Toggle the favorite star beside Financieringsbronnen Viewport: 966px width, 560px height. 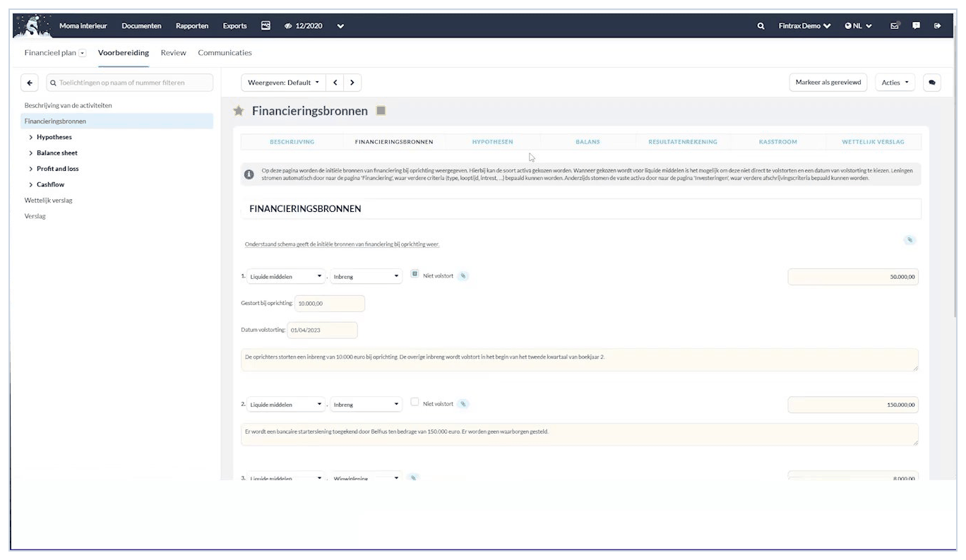239,111
